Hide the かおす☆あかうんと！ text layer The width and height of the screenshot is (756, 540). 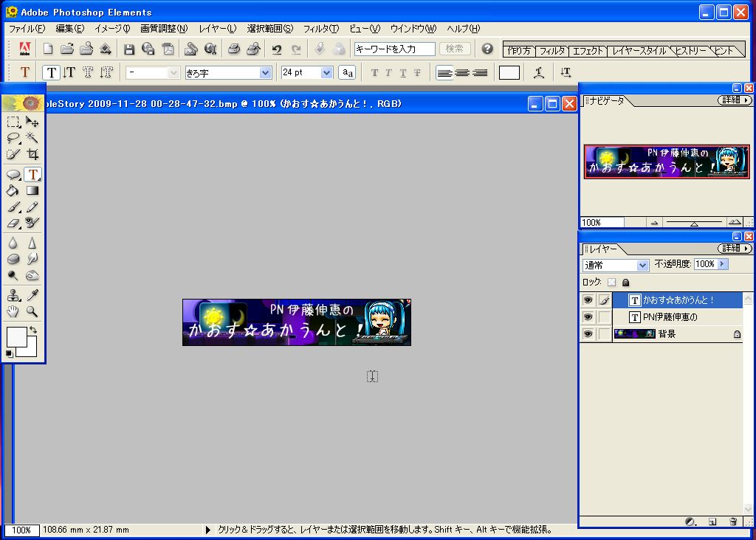click(x=588, y=300)
